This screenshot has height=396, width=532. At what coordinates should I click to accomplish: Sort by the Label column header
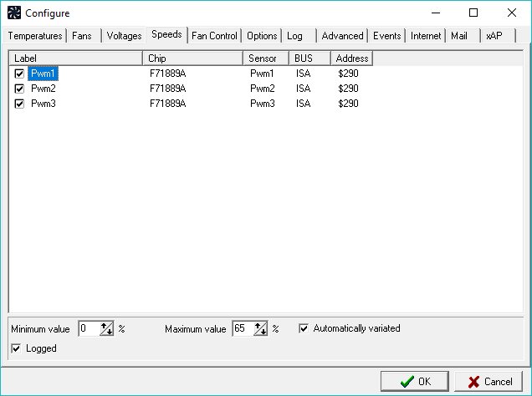pyautogui.click(x=75, y=58)
